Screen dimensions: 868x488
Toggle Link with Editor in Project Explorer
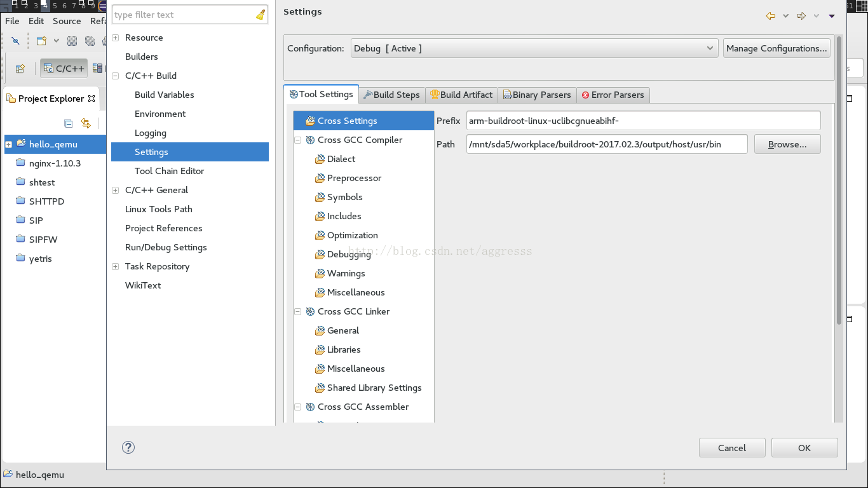[86, 123]
